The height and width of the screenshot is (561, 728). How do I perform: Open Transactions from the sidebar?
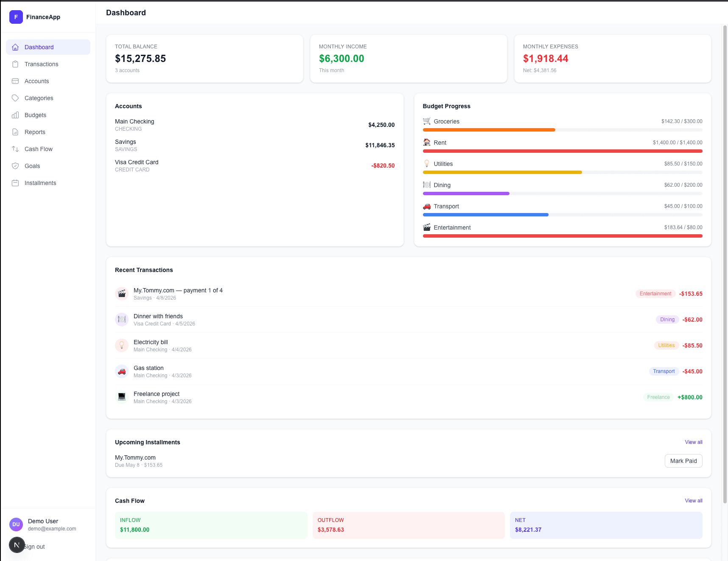(x=41, y=64)
